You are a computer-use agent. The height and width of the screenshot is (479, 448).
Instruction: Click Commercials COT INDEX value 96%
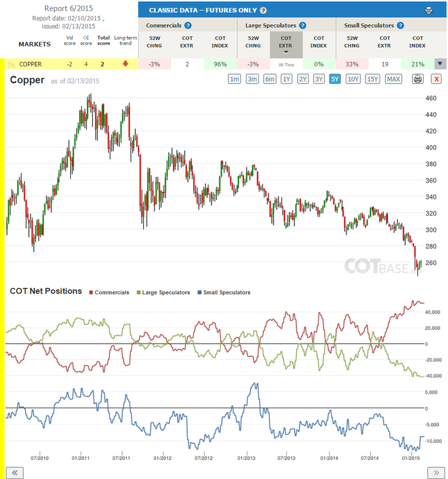(220, 64)
